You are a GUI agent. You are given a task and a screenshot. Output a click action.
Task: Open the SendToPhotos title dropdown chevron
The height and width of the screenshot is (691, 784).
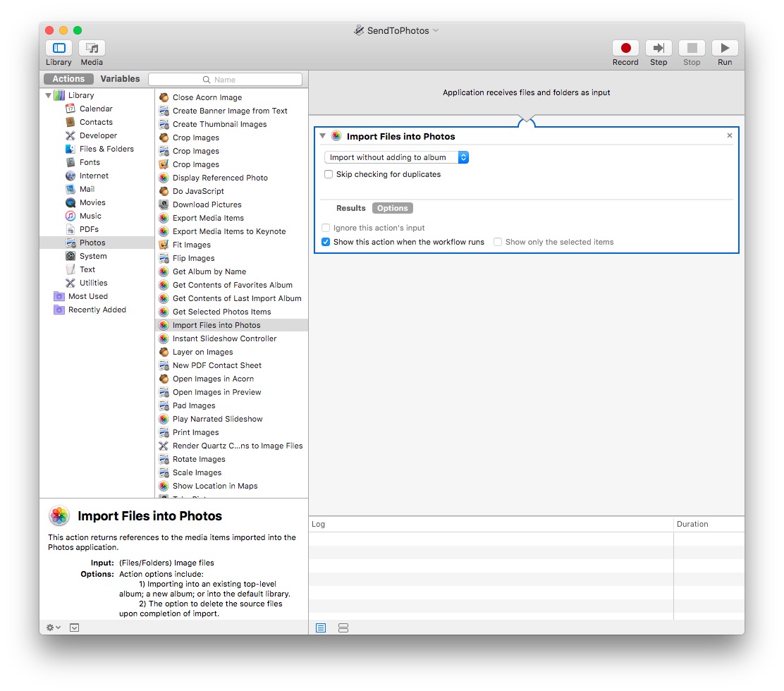436,30
